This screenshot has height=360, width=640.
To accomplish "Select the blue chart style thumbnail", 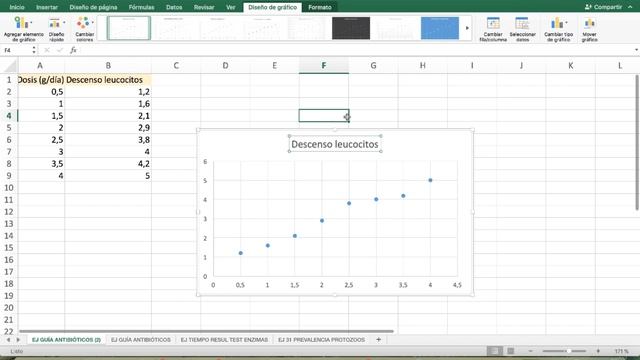I will click(x=440, y=28).
